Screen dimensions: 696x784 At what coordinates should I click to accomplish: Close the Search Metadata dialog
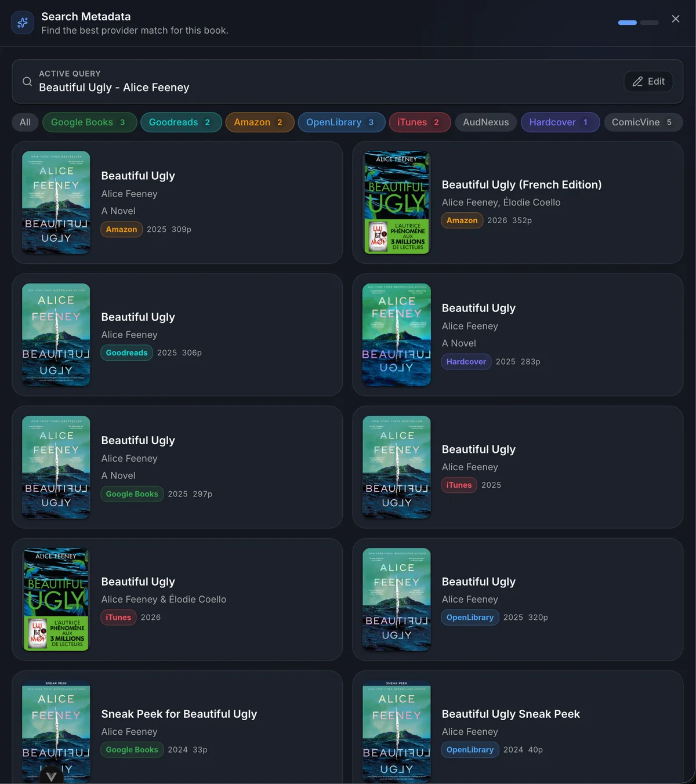(x=676, y=19)
